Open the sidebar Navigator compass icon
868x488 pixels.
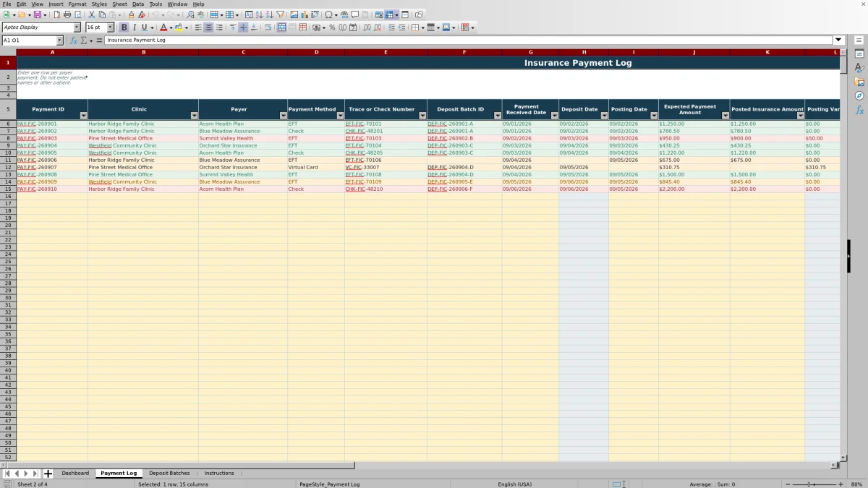click(x=859, y=95)
